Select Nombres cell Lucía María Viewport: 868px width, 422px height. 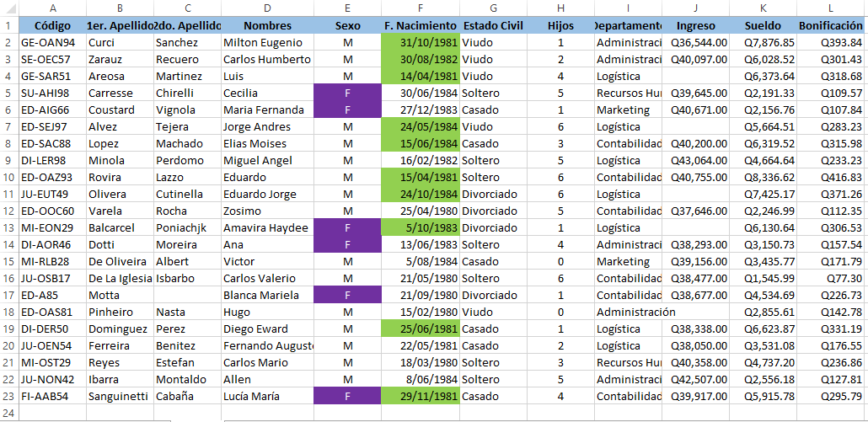267,396
